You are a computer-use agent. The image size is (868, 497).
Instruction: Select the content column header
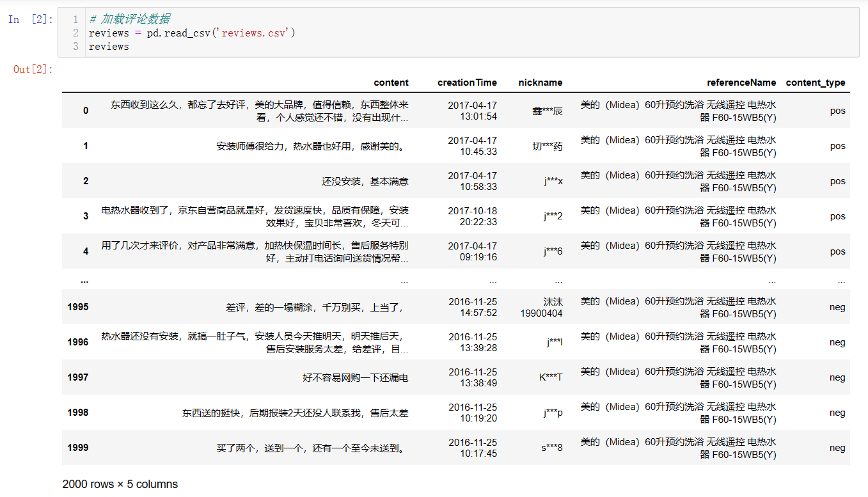click(x=391, y=83)
